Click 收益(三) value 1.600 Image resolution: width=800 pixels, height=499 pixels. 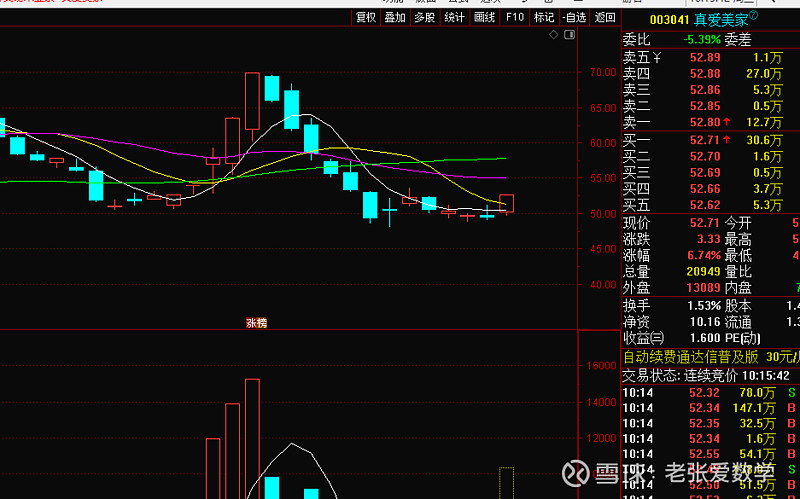click(x=705, y=338)
